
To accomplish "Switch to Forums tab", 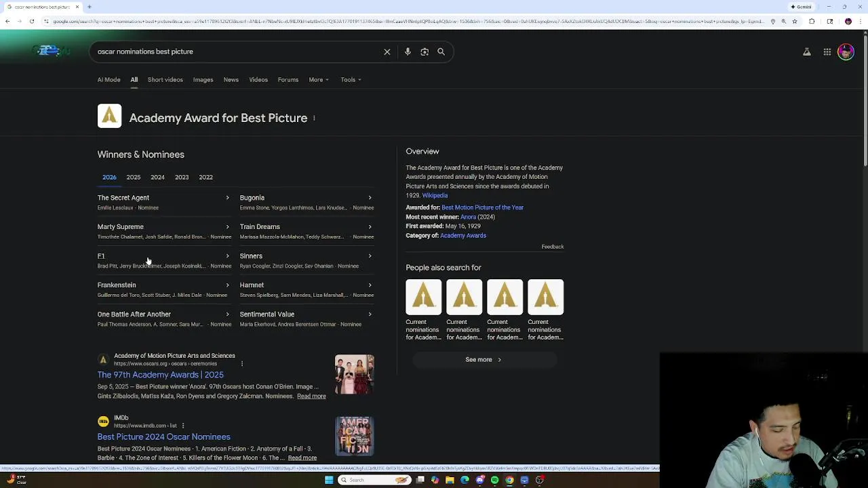I will point(288,80).
